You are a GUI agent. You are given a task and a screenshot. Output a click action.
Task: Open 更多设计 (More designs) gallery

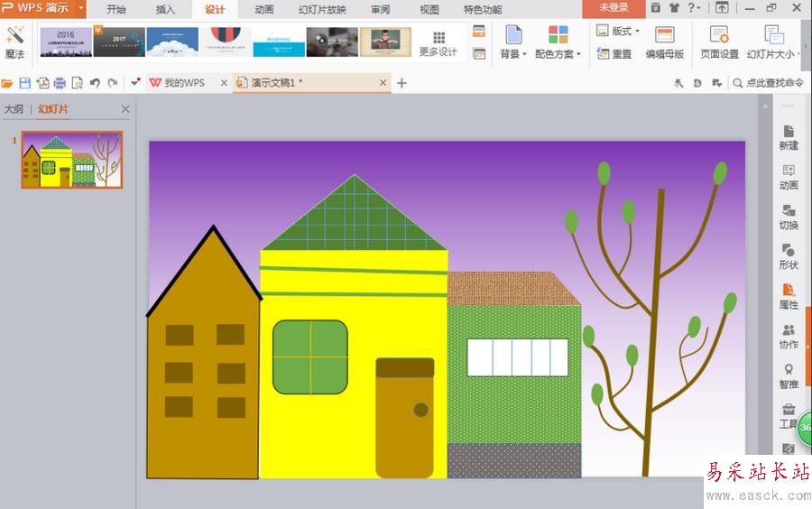[438, 42]
